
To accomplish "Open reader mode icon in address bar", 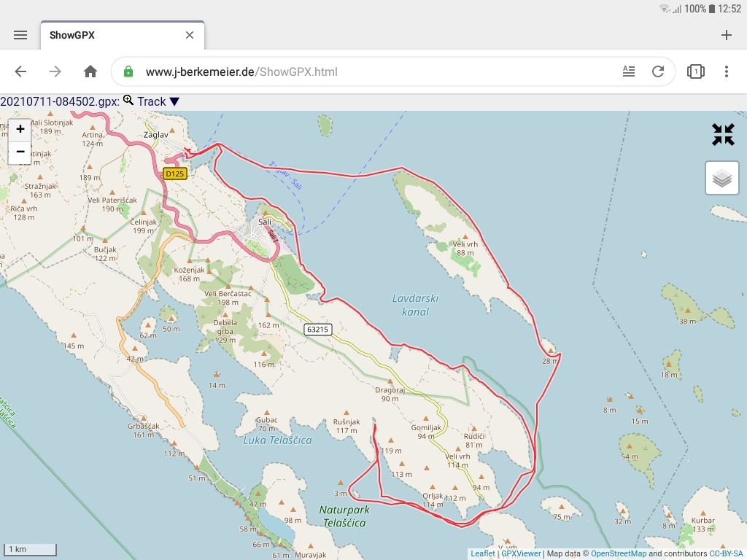I will [x=629, y=71].
